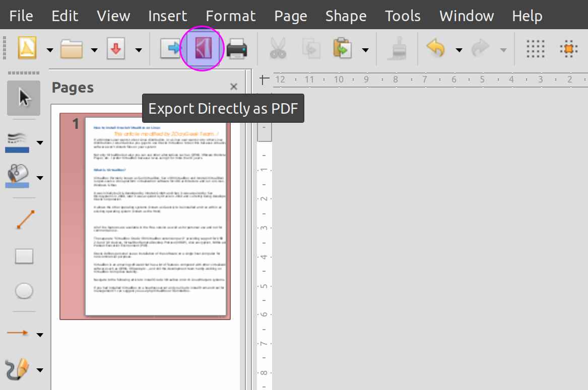Enable Helplines While Moving
588x390 pixels.
click(569, 48)
